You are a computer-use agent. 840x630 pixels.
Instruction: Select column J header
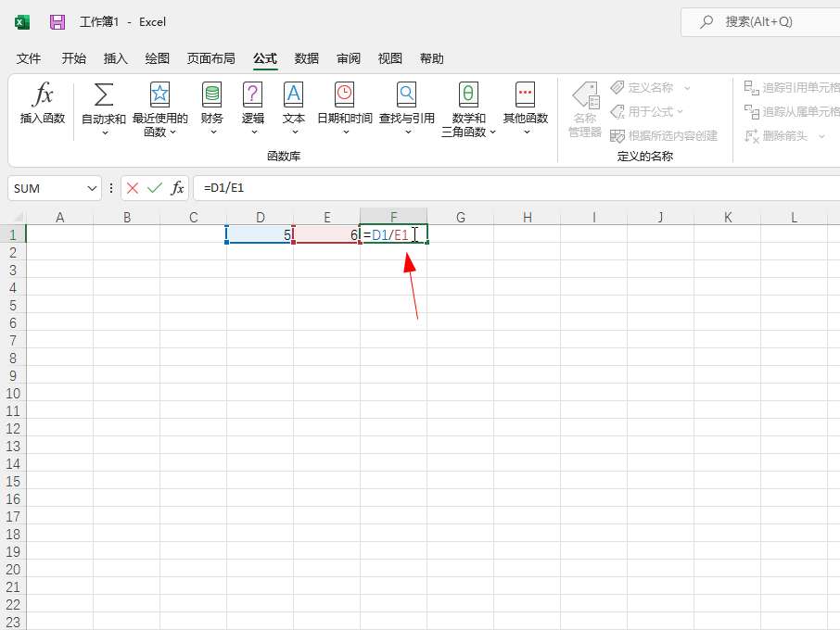660,217
